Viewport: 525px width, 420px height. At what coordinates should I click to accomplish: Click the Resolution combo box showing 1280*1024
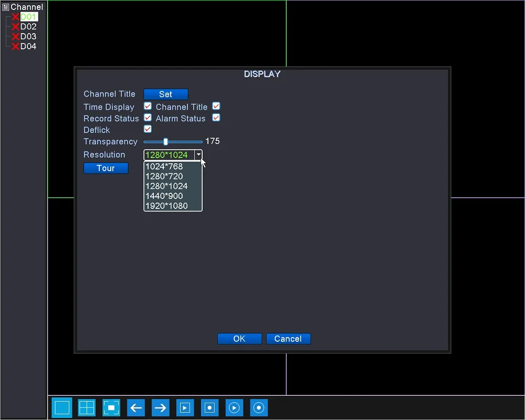click(173, 155)
